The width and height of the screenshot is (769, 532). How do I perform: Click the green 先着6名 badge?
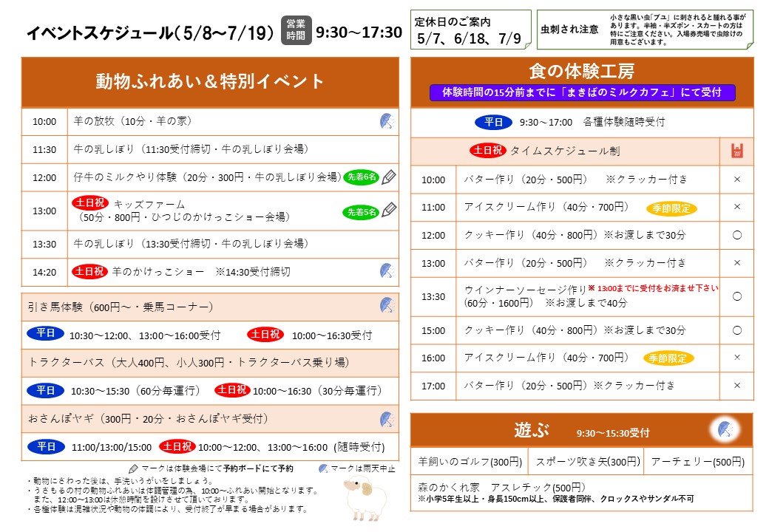361,177
